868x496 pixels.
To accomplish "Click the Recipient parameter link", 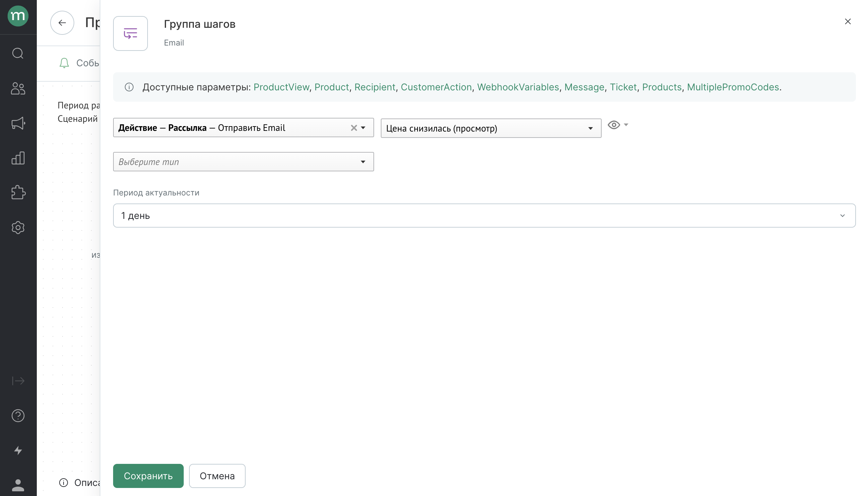I will click(x=374, y=87).
